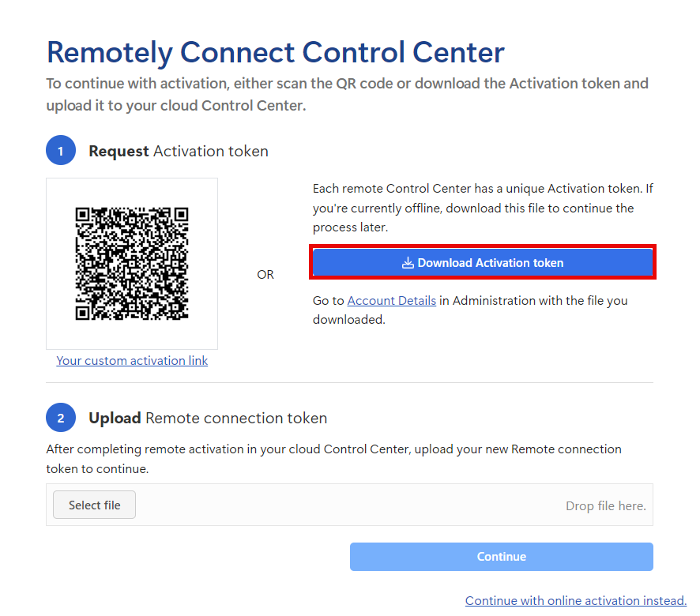Click the step 1 number badge
This screenshot has width=700, height=616.
click(x=61, y=151)
